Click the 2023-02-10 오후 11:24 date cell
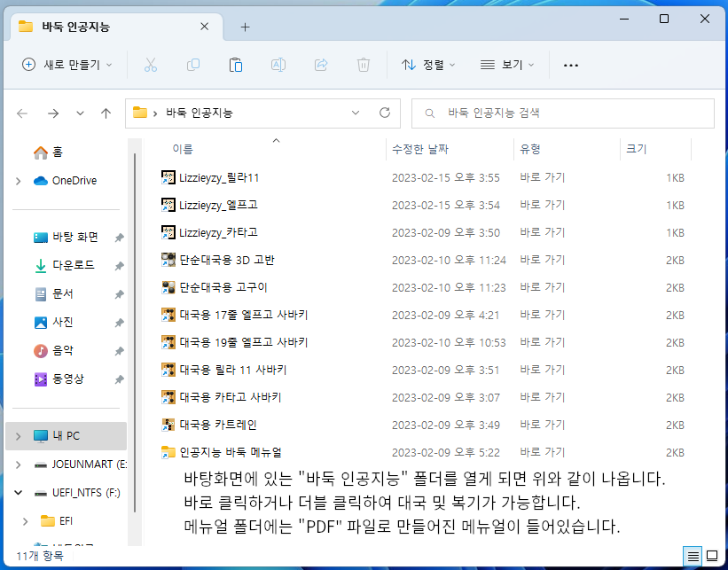The width and height of the screenshot is (728, 570). tap(449, 260)
